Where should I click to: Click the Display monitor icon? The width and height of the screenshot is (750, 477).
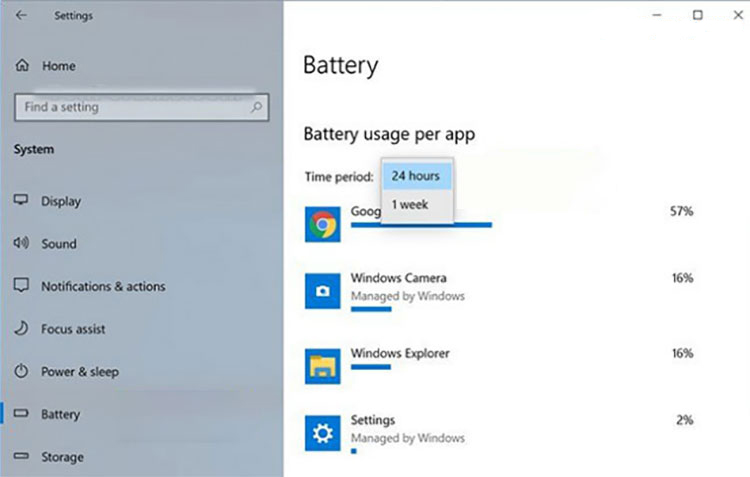[x=21, y=200]
